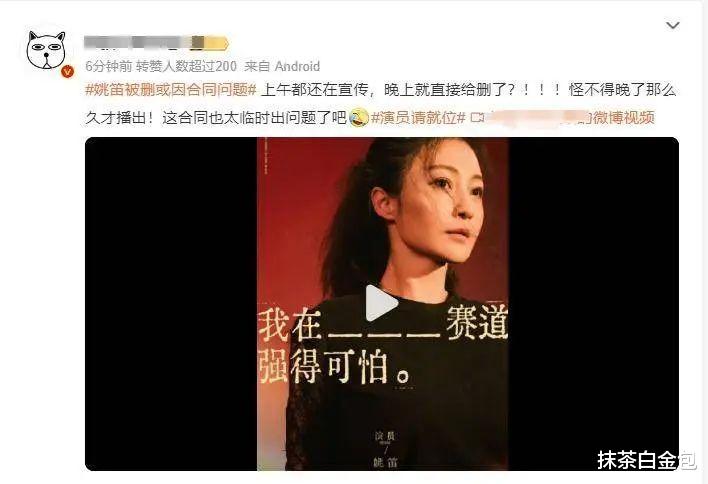Viewport: 708px width, 484px height.
Task: Open the cat face profile avatar
Action: point(46,50)
